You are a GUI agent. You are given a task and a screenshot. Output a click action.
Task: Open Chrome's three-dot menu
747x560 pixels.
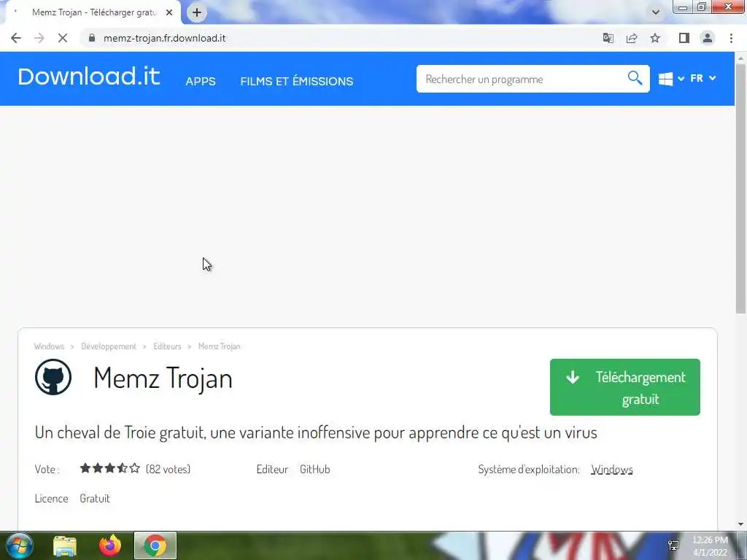[x=731, y=38]
